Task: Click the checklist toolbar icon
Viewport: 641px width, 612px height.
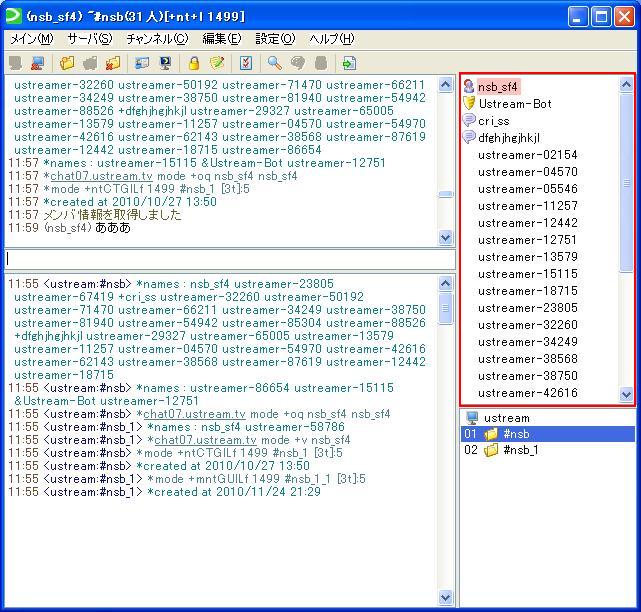Action: (x=246, y=63)
